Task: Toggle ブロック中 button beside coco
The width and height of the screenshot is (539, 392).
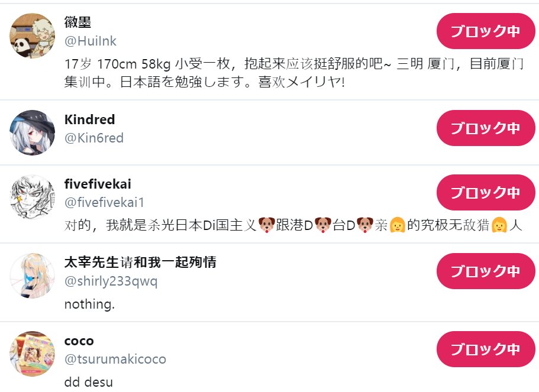Action: pyautogui.click(x=486, y=349)
